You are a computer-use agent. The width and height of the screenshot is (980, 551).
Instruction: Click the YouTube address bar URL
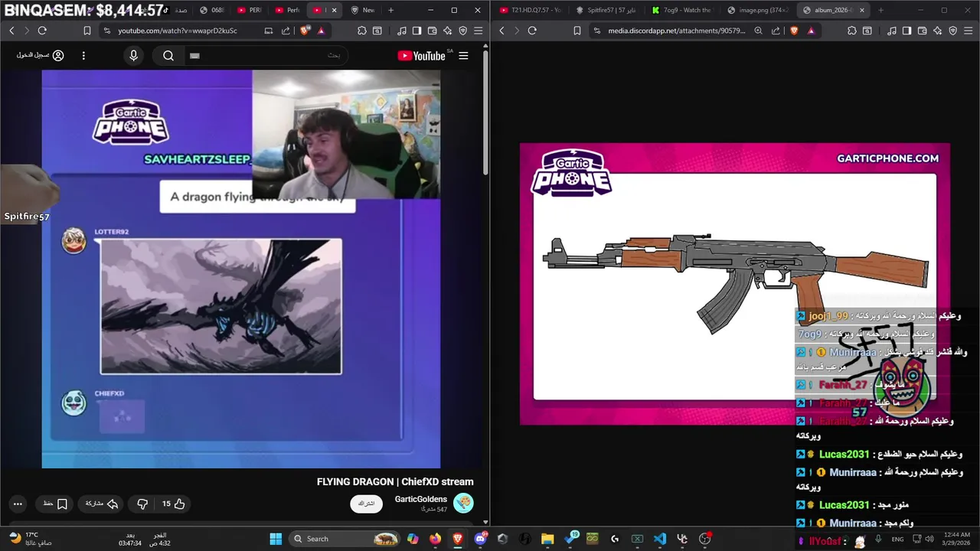coord(177,31)
